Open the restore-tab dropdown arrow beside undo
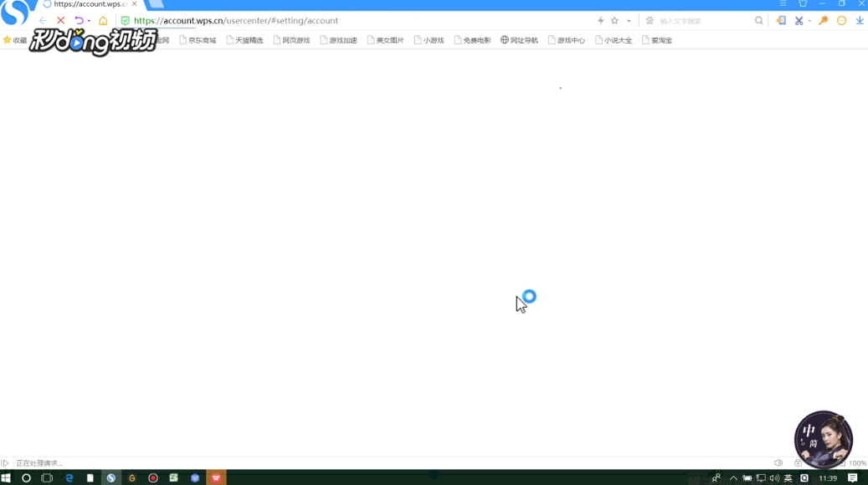The width and height of the screenshot is (868, 485). 89,21
